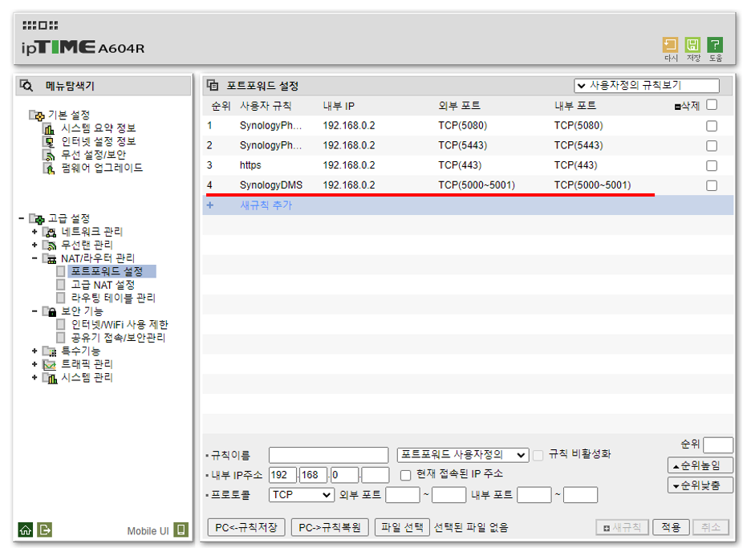Click the PC->규칙복원 button
The height and width of the screenshot is (560, 751).
point(330,527)
